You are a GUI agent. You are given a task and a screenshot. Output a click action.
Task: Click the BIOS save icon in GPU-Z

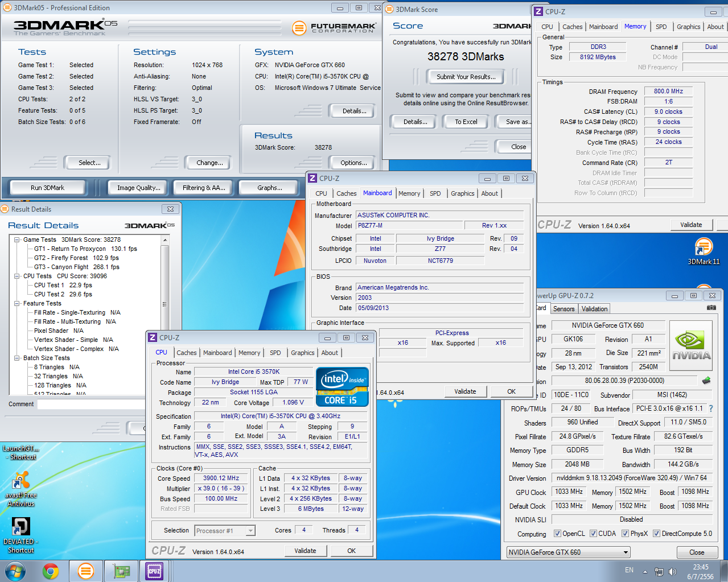tap(706, 381)
